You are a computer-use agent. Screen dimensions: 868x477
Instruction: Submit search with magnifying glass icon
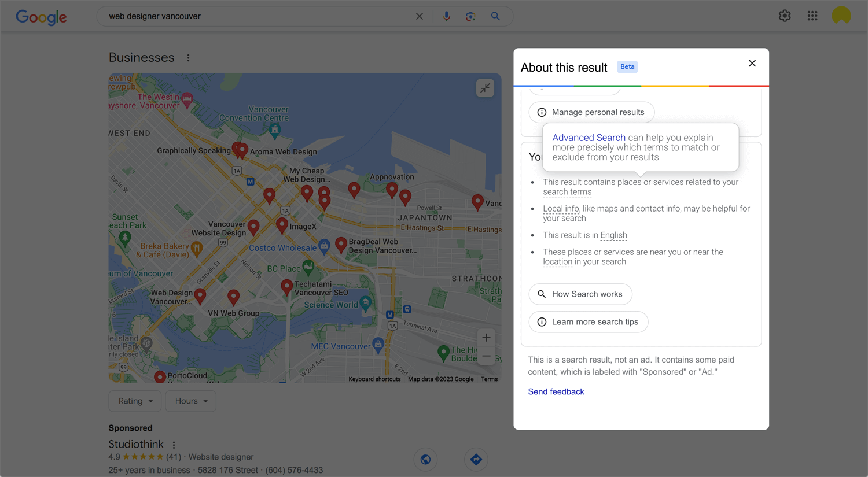pos(495,16)
